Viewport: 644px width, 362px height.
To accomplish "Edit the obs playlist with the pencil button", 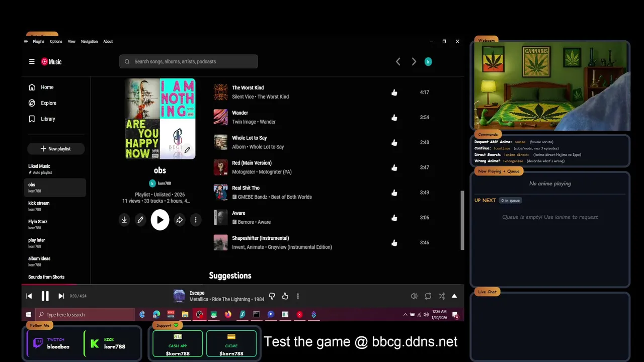I will 141,220.
